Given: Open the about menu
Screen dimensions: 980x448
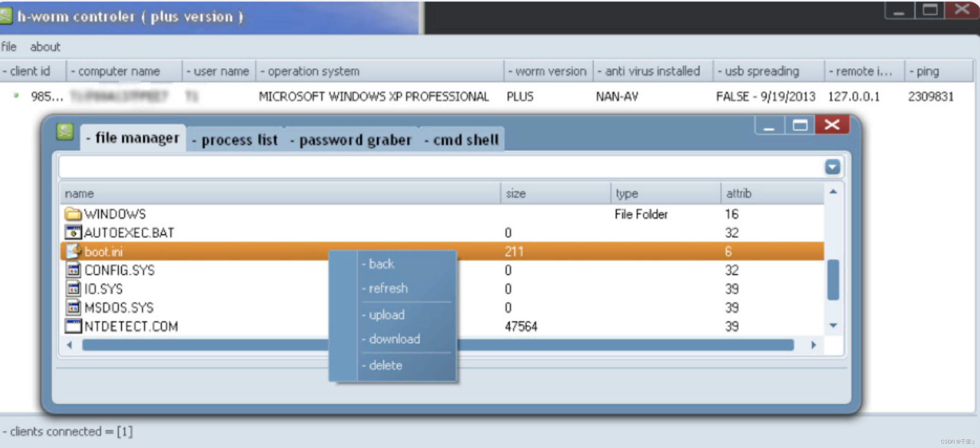Looking at the screenshot, I should tap(45, 47).
